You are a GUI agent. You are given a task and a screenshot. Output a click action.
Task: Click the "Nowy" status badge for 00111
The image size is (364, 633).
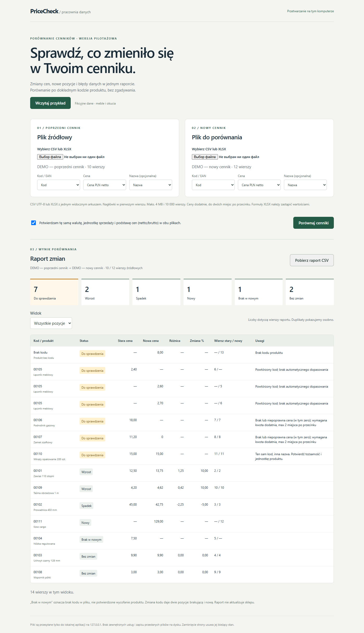86,523
